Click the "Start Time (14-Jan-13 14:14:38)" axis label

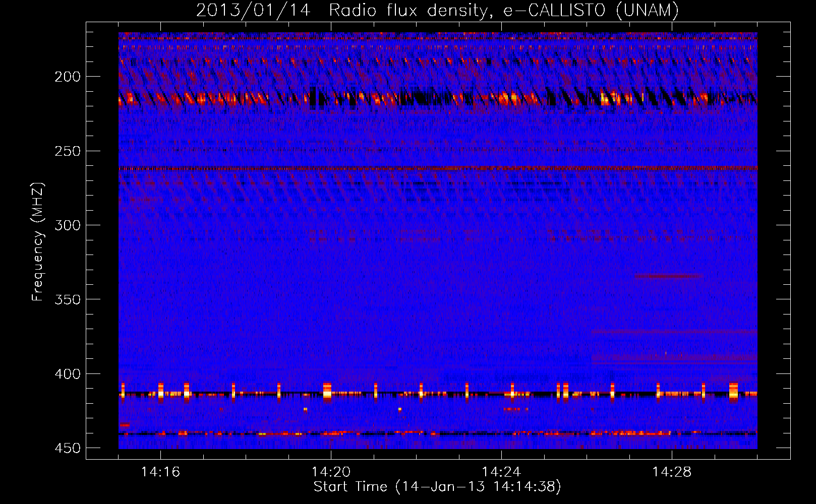pos(437,487)
